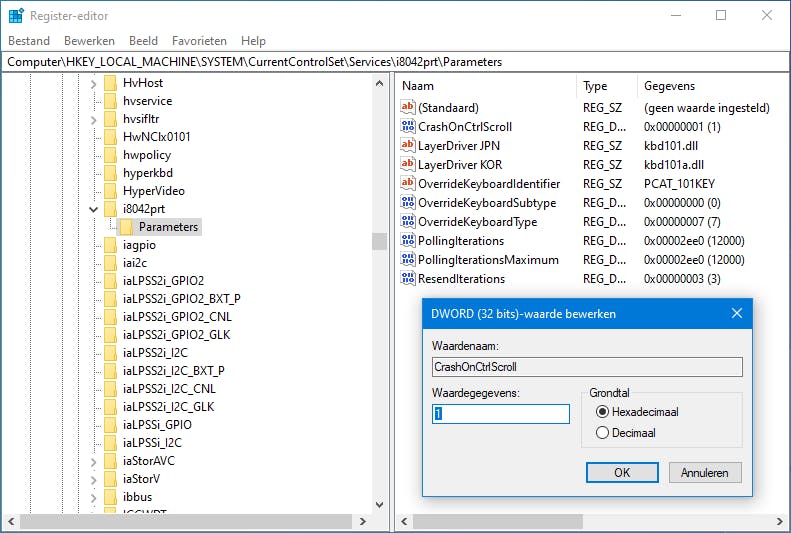Expand the iaStorV tree node
Viewport: 791px width, 533px height.
point(94,480)
